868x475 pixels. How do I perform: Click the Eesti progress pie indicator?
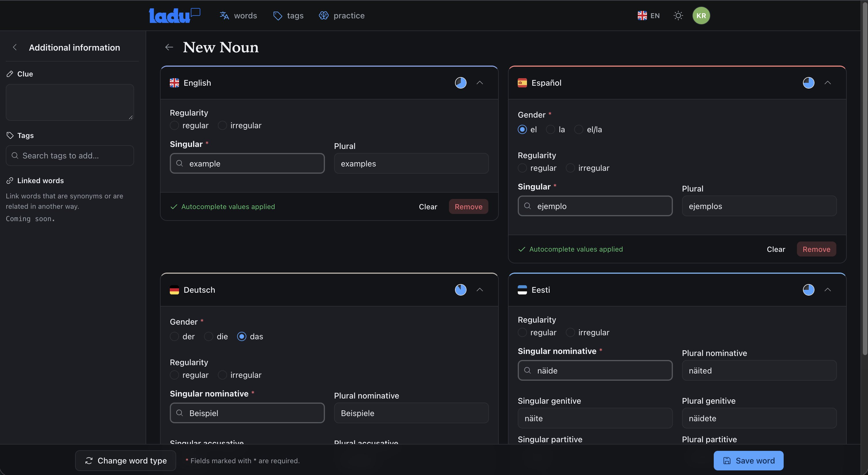(x=808, y=290)
